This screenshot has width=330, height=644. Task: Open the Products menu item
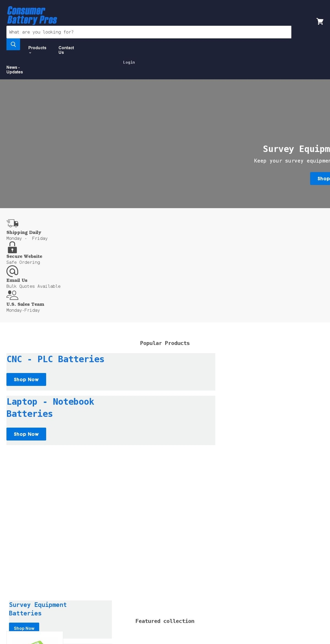pos(37,48)
